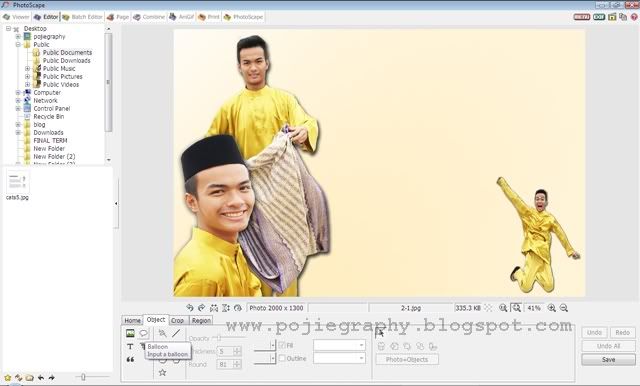640x386 pixels.
Task: Select the Text tool T icon
Action: click(130, 346)
